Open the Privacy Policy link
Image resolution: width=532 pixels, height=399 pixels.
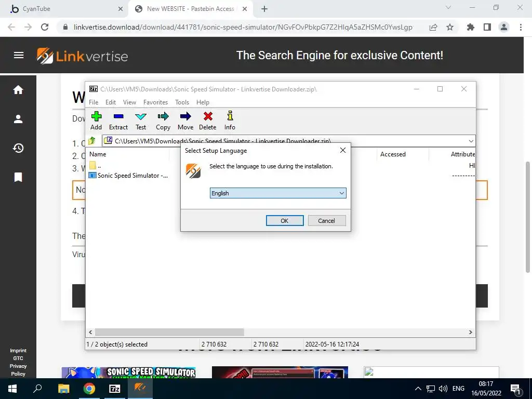18,370
